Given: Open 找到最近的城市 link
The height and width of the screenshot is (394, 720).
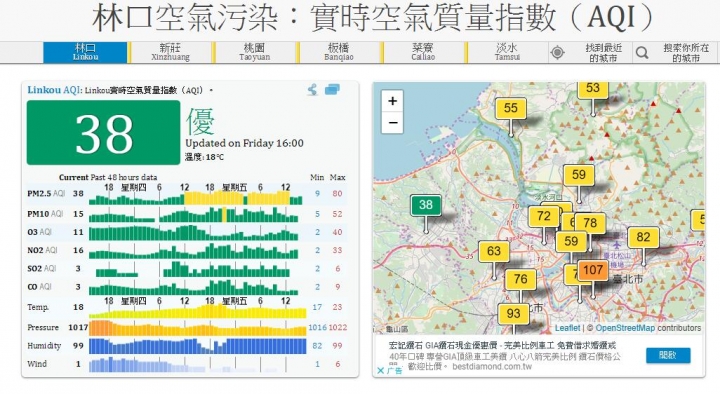Looking at the screenshot, I should point(603,53).
